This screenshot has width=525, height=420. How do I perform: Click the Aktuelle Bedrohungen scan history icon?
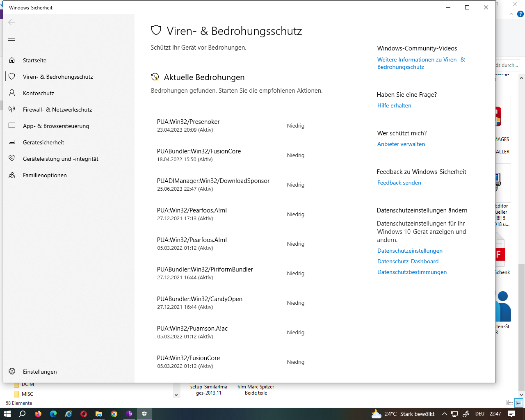click(155, 77)
